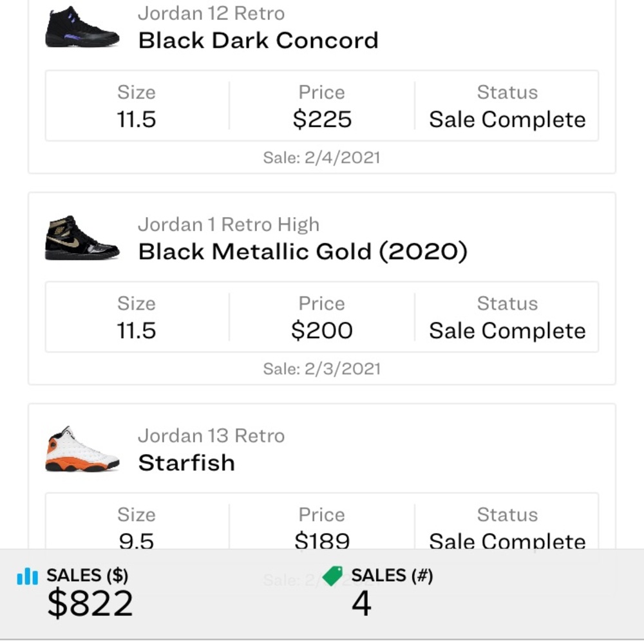Click the Jordan 12 Retro subtitle
Image resolution: width=644 pixels, height=644 pixels.
[x=211, y=13]
